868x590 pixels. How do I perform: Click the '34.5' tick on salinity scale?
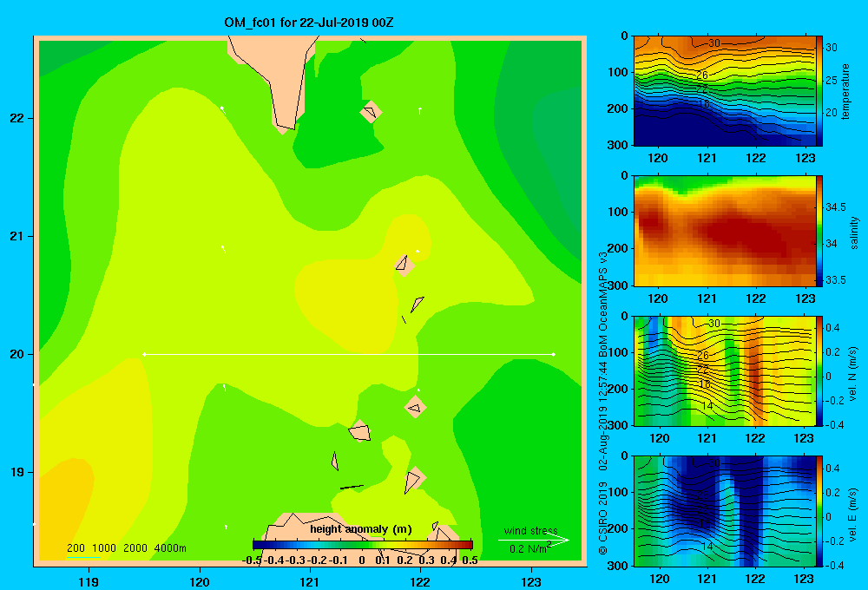coord(835,207)
